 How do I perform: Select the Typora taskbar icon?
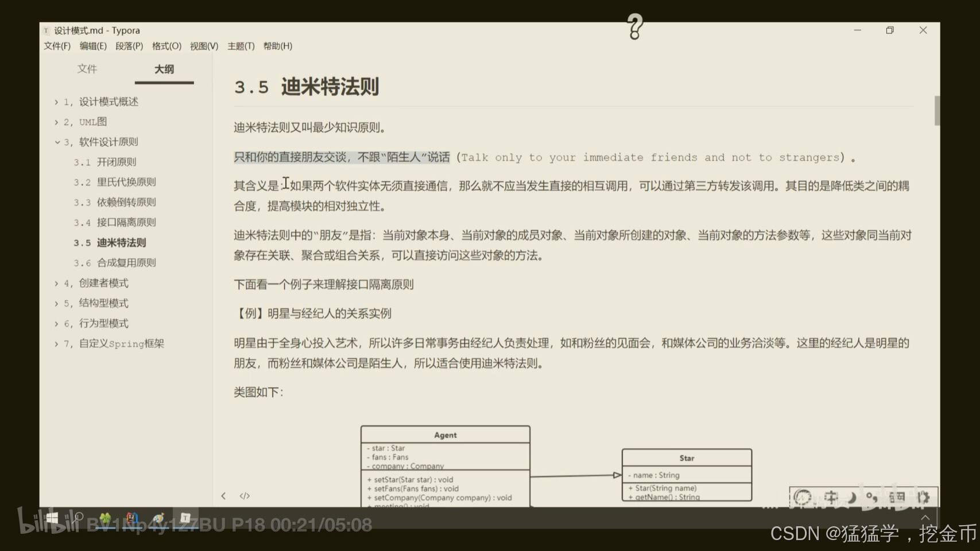coord(185,518)
